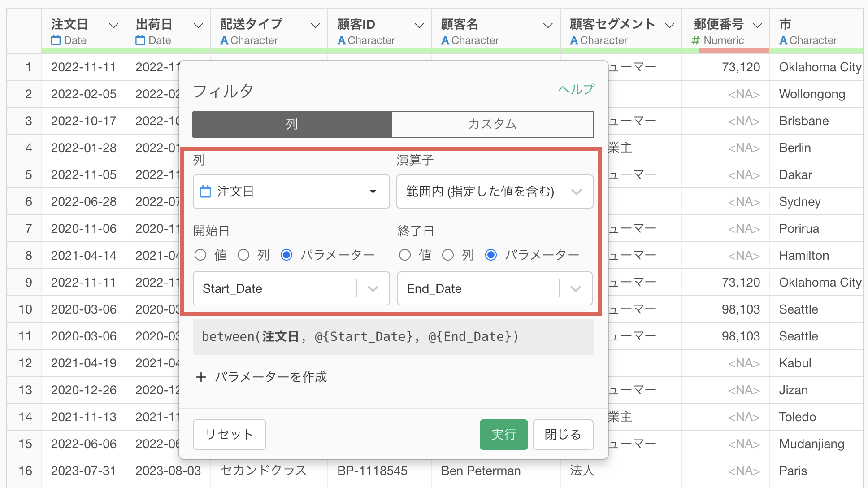This screenshot has width=868, height=488.
Task: Click the Dakar city cell
Action: pyautogui.click(x=816, y=175)
